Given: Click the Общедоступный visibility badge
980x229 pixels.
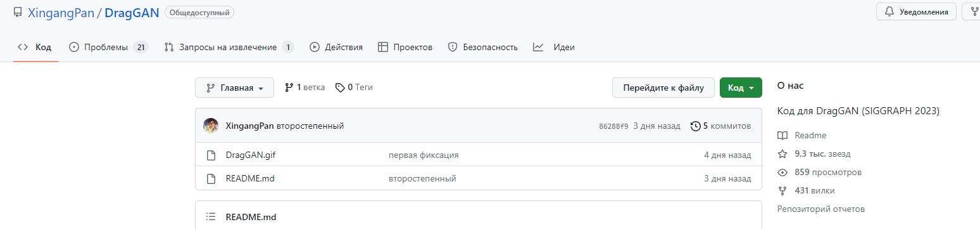Looking at the screenshot, I should pos(199,12).
